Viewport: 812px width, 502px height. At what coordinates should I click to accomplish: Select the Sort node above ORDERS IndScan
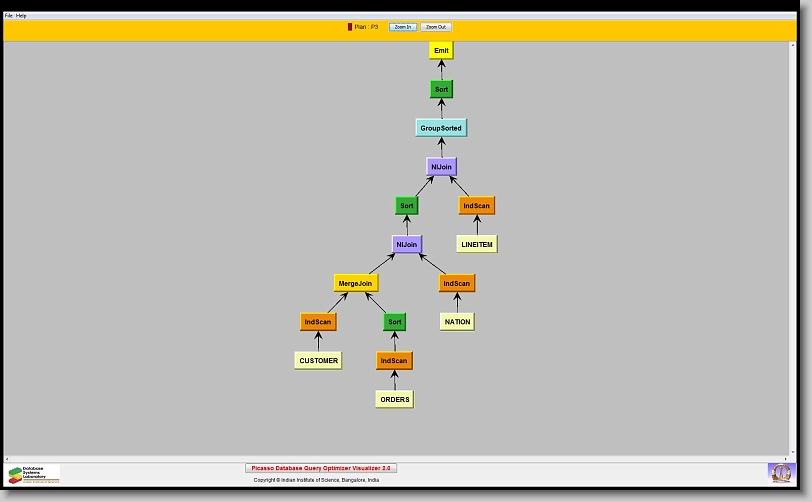pos(395,322)
